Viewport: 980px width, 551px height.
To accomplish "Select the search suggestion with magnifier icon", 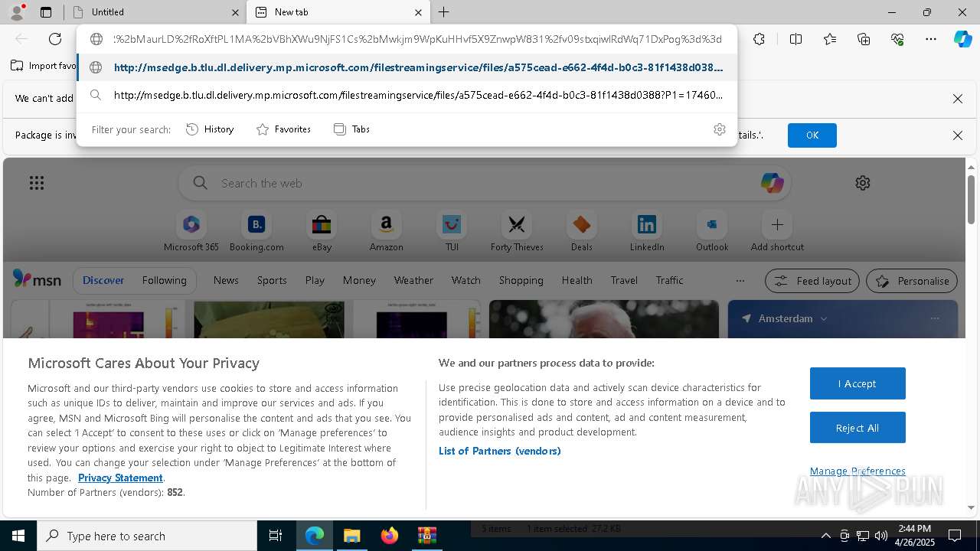I will coord(407,96).
